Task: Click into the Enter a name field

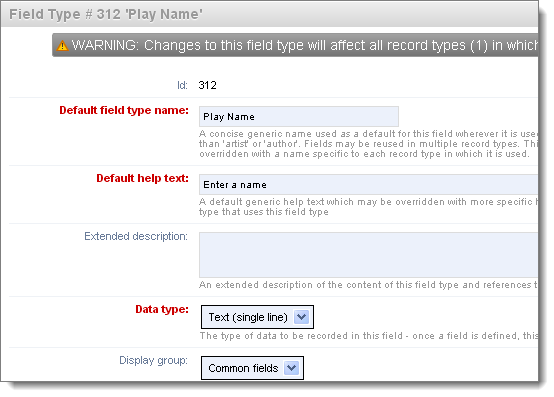Action: click(369, 184)
